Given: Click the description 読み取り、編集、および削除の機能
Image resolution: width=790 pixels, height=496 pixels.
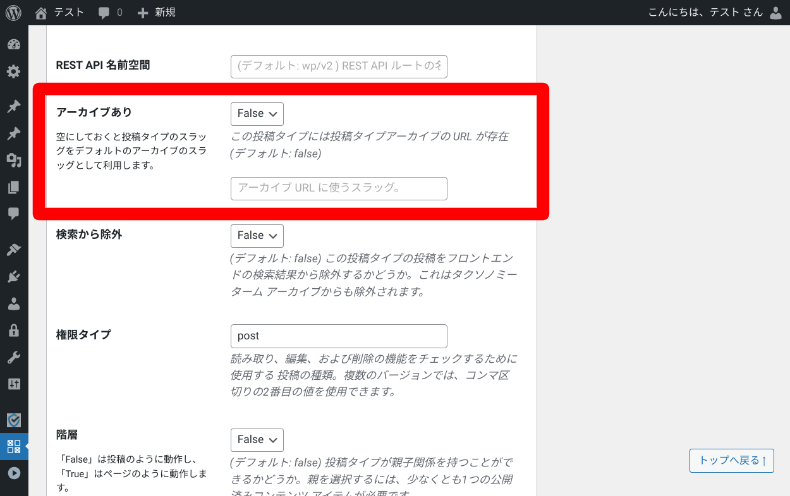Looking at the screenshot, I should click(373, 375).
